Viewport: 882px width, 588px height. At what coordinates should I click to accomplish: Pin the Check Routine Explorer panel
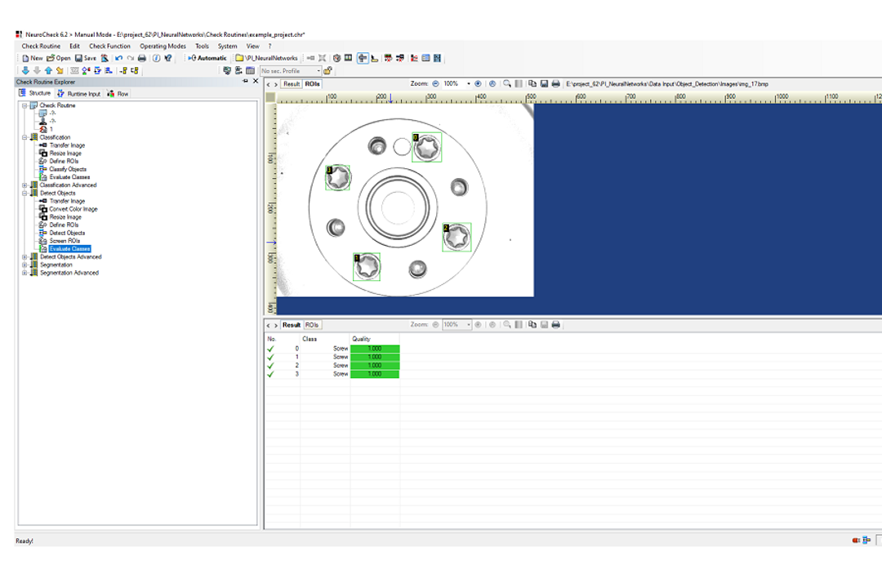click(245, 82)
